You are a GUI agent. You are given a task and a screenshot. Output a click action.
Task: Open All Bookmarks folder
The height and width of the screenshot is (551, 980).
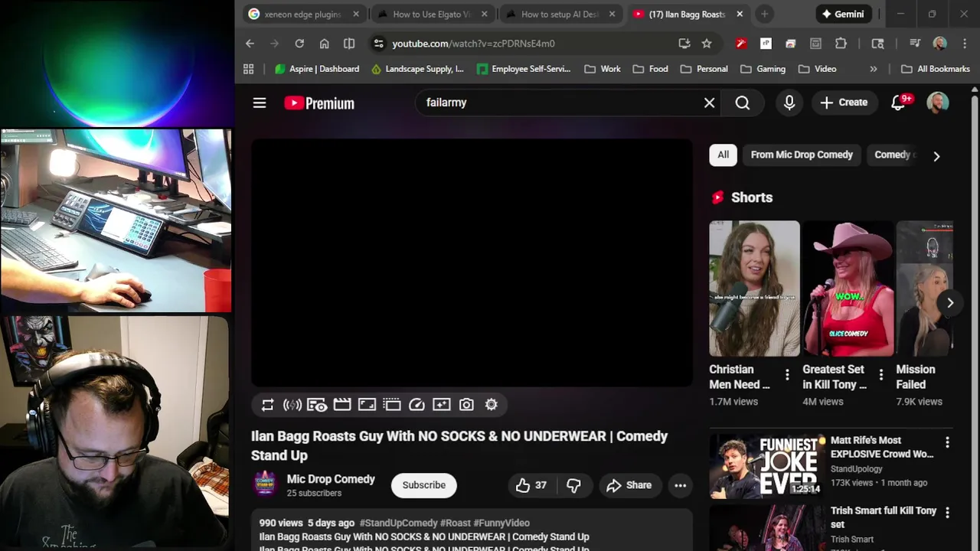[x=936, y=69]
